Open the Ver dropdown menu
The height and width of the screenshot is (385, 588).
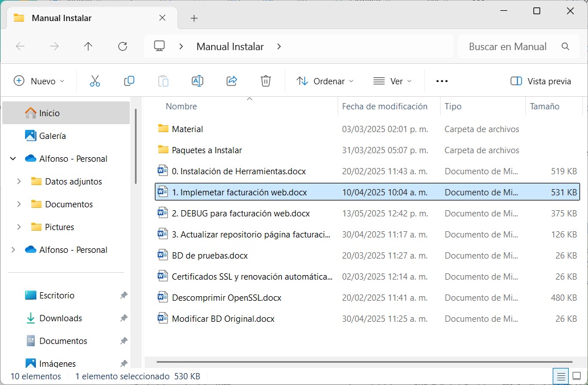click(392, 81)
